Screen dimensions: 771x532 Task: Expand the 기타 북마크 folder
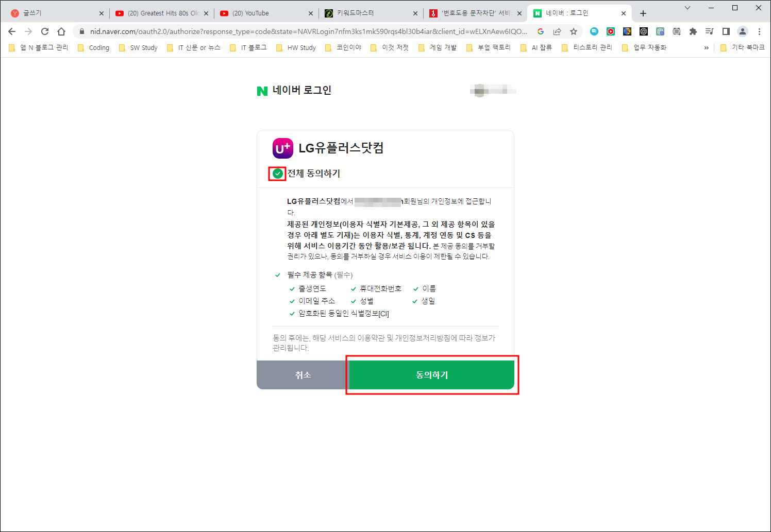(x=743, y=48)
